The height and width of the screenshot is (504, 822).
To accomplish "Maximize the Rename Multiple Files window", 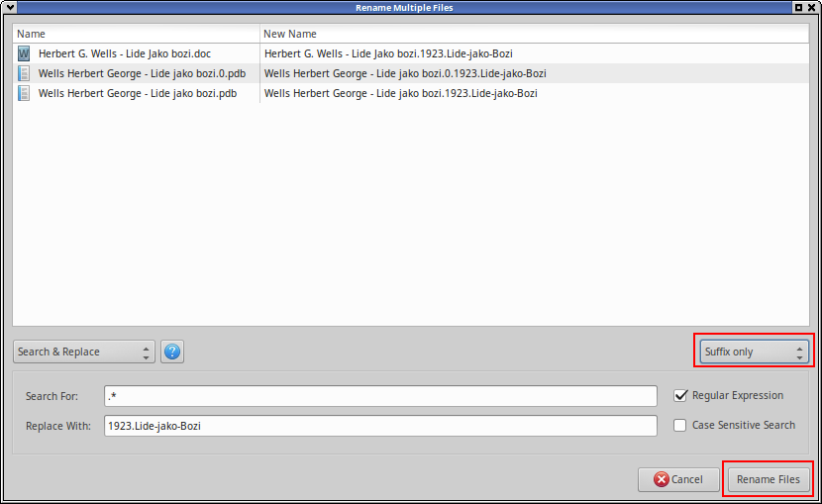I will [798, 8].
